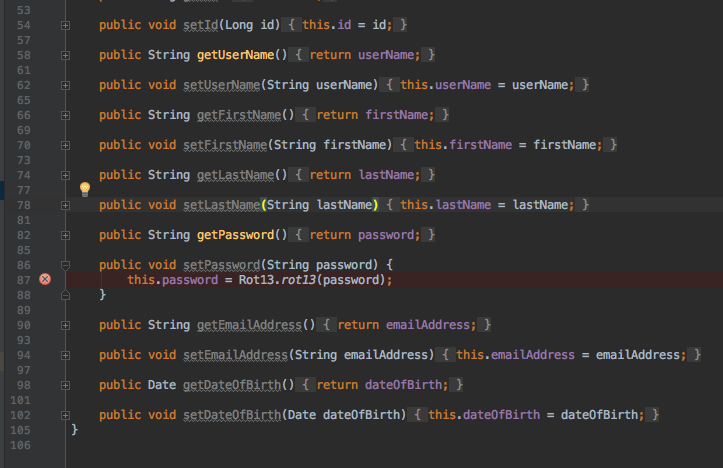Unfold the setDateOfBirth method in gutter
The width and height of the screenshot is (723, 468).
(x=65, y=415)
